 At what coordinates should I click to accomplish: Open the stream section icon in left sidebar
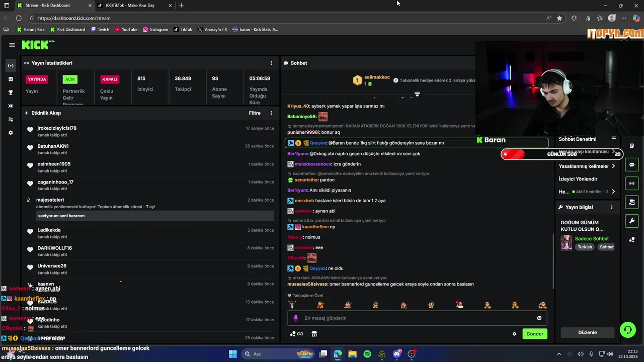[x=11, y=66]
